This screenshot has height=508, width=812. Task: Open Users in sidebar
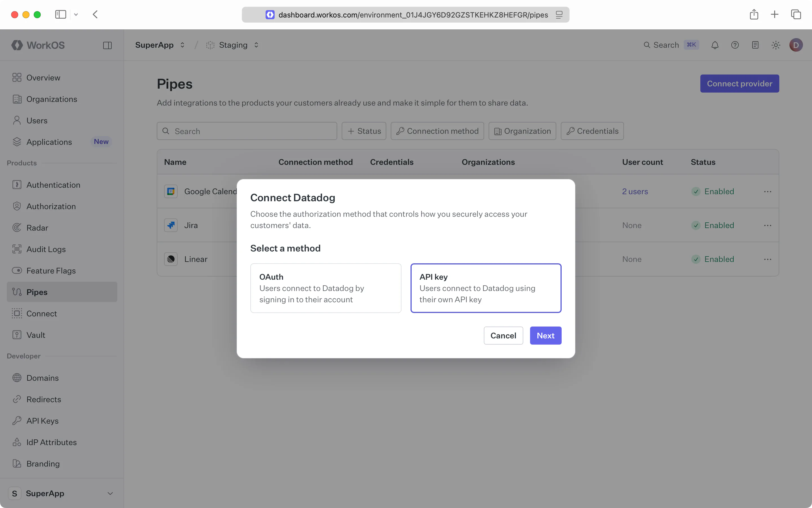[x=62, y=121]
